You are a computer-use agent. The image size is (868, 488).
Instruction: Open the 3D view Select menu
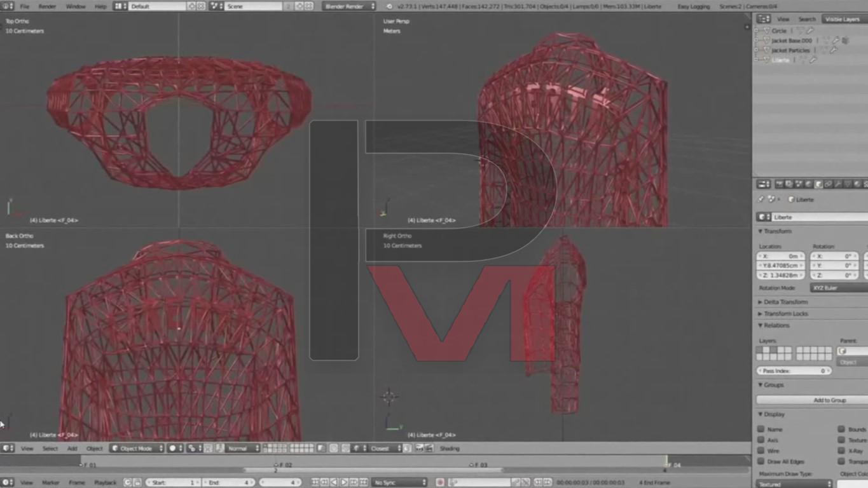tap(50, 449)
